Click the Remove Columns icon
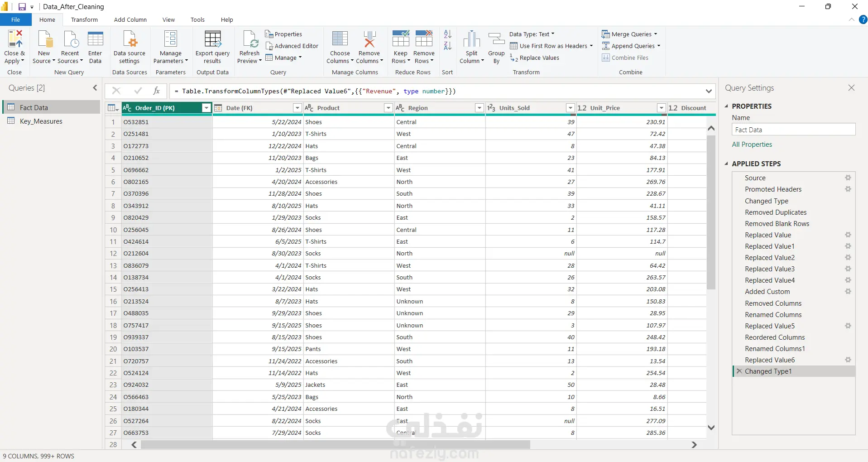868x462 pixels. (x=369, y=39)
